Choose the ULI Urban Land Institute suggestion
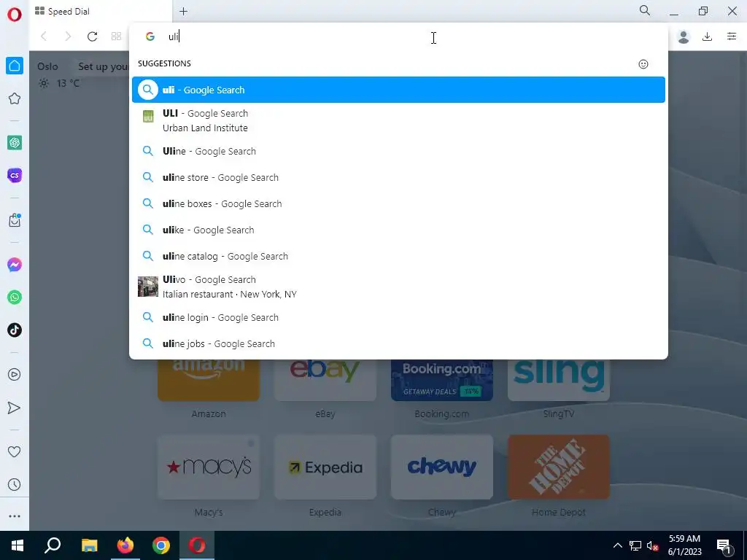This screenshot has width=747, height=560. pyautogui.click(x=398, y=120)
